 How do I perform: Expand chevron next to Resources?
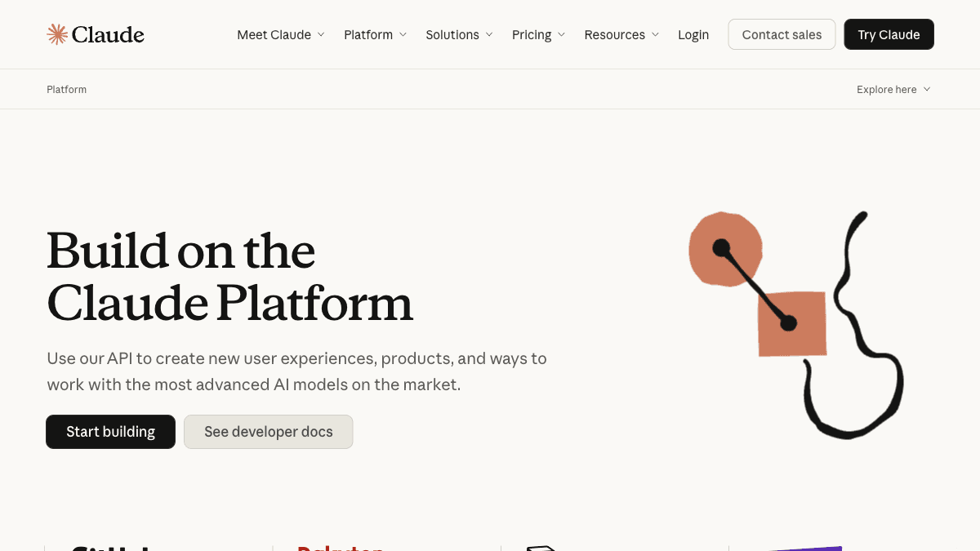(655, 34)
